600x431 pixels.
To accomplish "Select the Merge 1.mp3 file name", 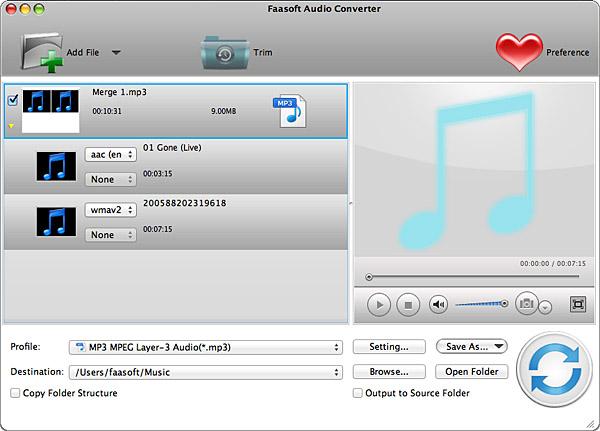I will click(119, 92).
